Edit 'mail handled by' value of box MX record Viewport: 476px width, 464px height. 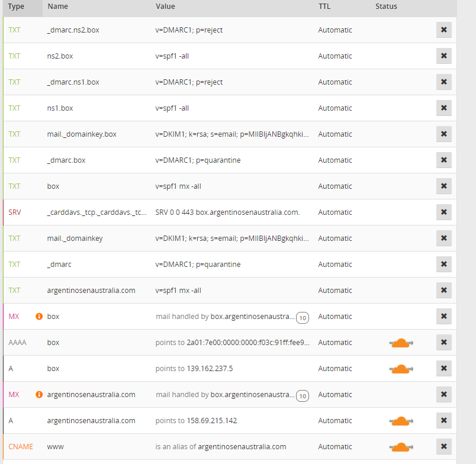tap(225, 317)
